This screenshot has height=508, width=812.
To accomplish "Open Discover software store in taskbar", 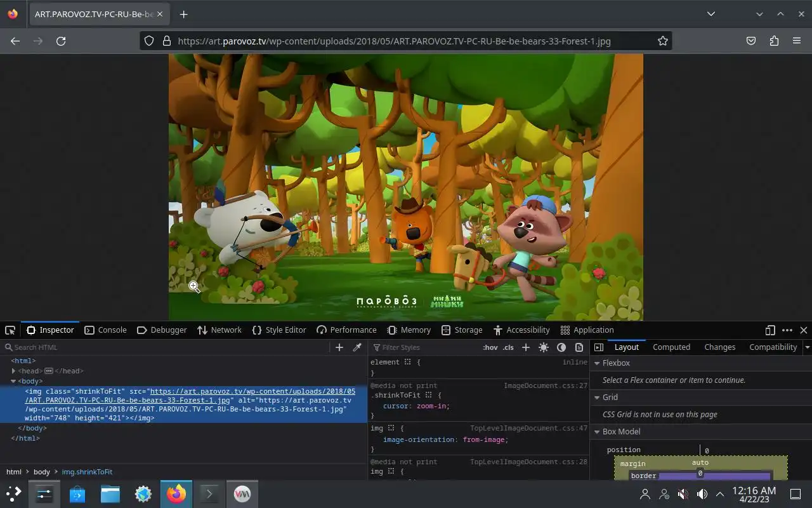I will click(77, 493).
